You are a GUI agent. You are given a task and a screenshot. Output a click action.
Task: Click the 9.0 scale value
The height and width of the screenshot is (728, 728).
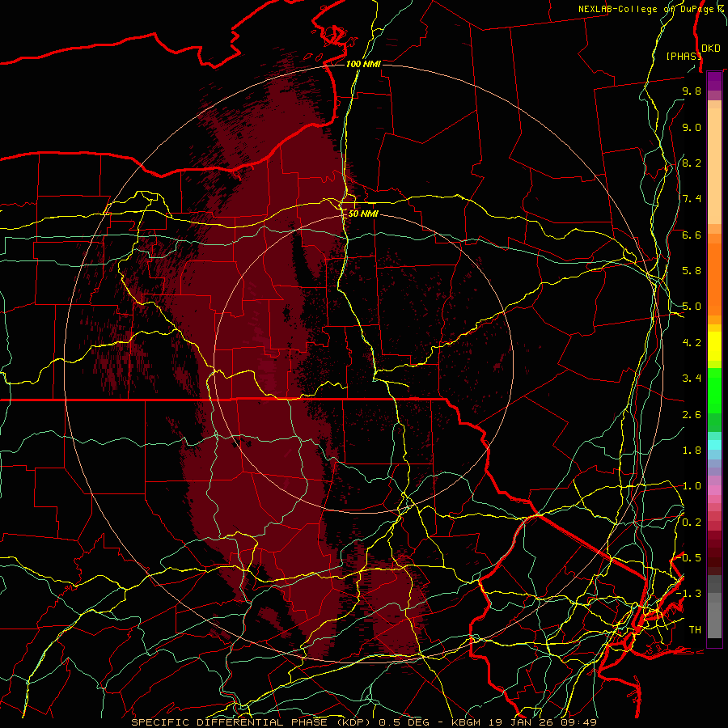point(692,127)
